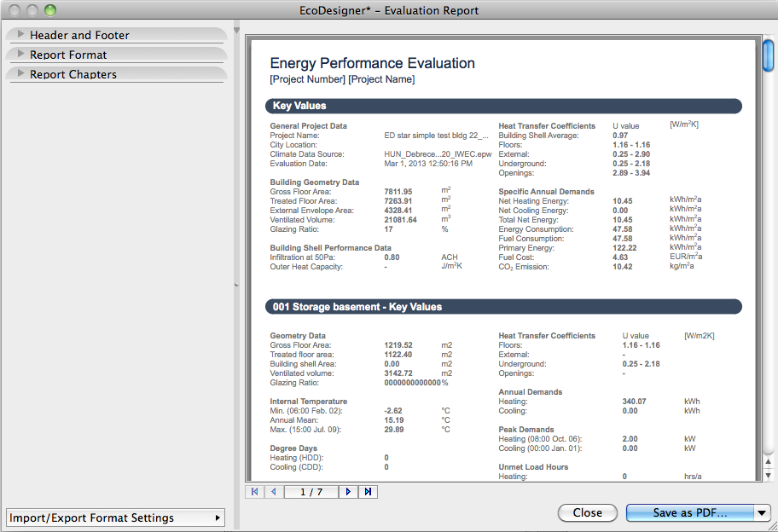The image size is (778, 532).
Task: Go to first page of report
Action: click(x=254, y=492)
